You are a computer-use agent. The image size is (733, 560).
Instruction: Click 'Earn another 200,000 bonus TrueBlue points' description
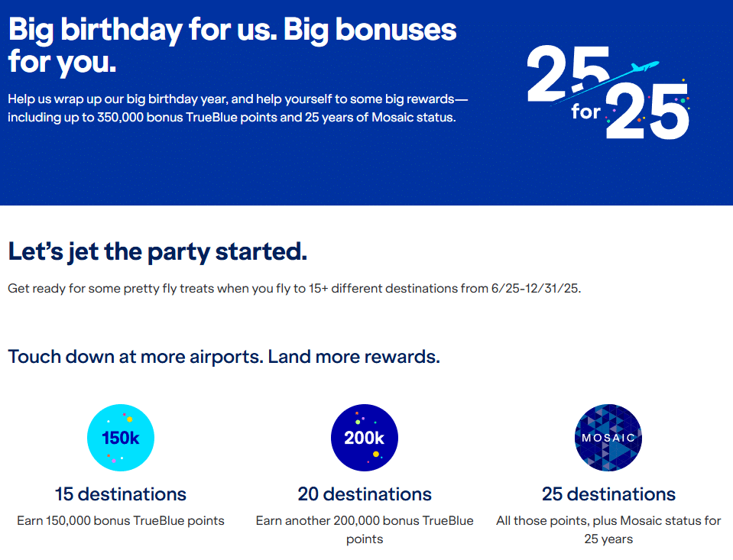[x=365, y=521]
